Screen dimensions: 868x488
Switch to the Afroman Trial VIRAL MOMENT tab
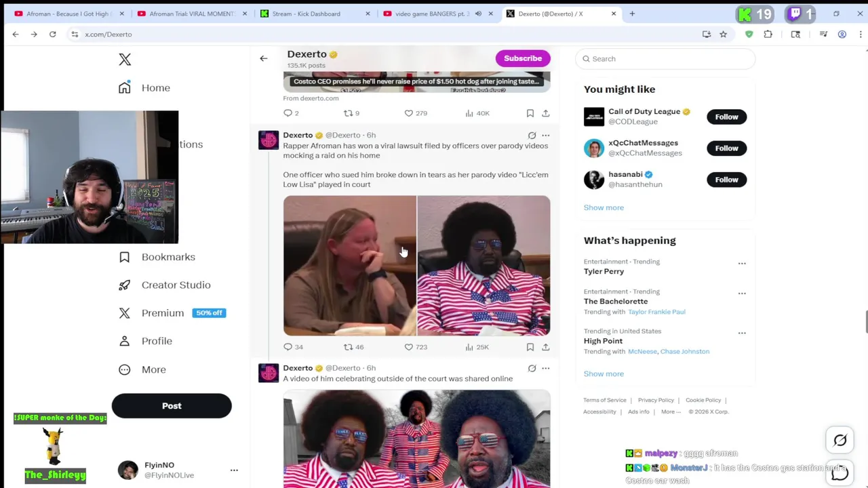click(193, 14)
